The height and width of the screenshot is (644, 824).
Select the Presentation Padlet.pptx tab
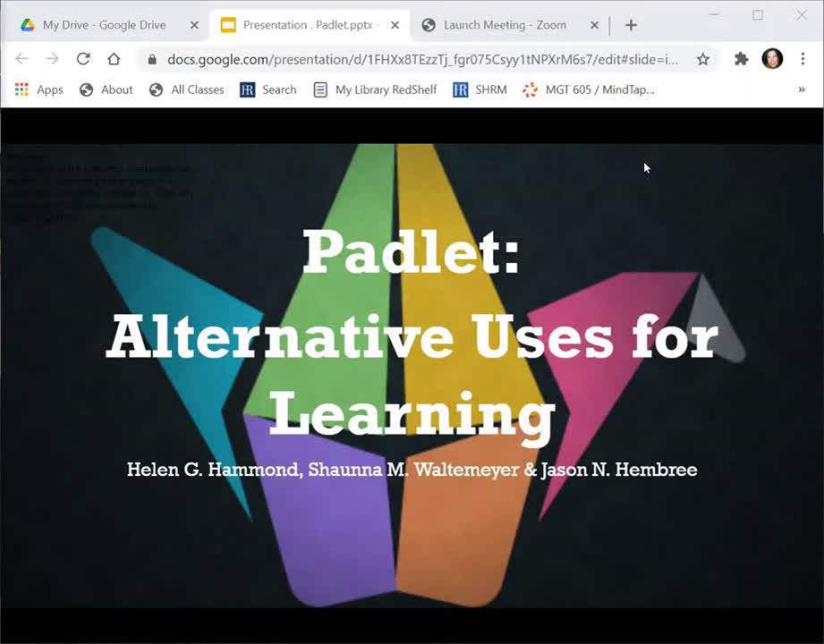click(x=310, y=25)
